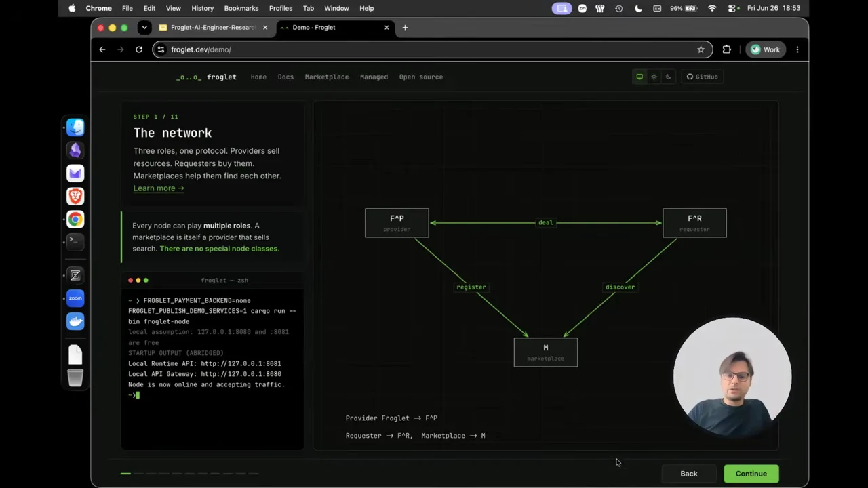Open the Tab menu
The width and height of the screenshot is (868, 488).
tap(309, 8)
